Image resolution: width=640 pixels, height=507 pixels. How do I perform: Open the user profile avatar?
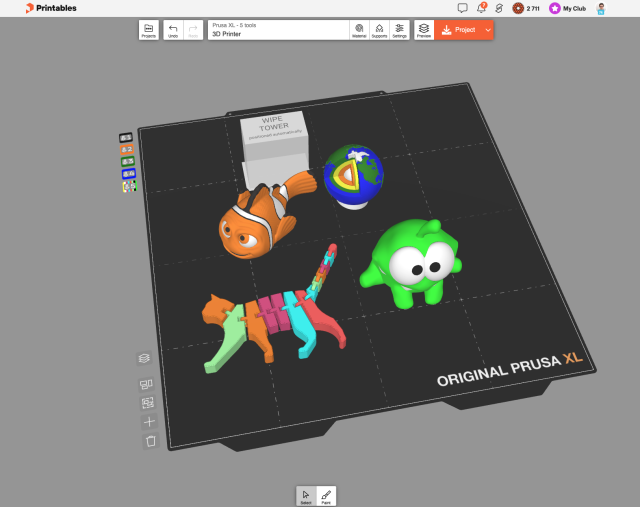(x=601, y=8)
